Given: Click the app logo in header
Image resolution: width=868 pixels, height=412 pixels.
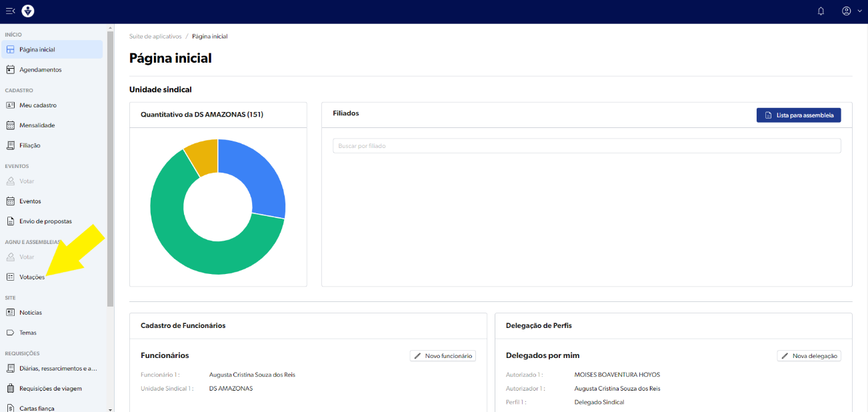Looking at the screenshot, I should click(x=28, y=11).
